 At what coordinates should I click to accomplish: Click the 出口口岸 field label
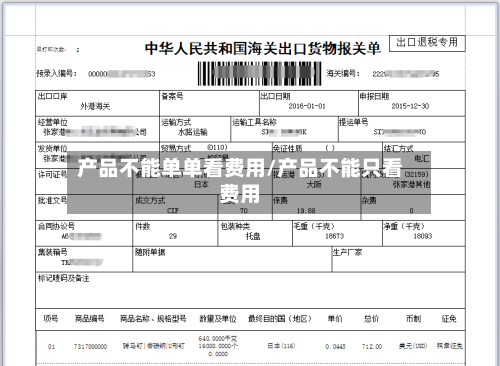52,97
